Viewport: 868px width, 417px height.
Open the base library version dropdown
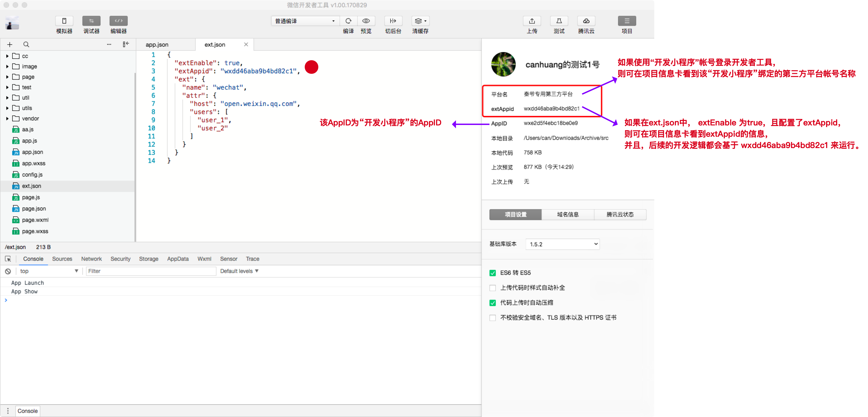click(562, 244)
